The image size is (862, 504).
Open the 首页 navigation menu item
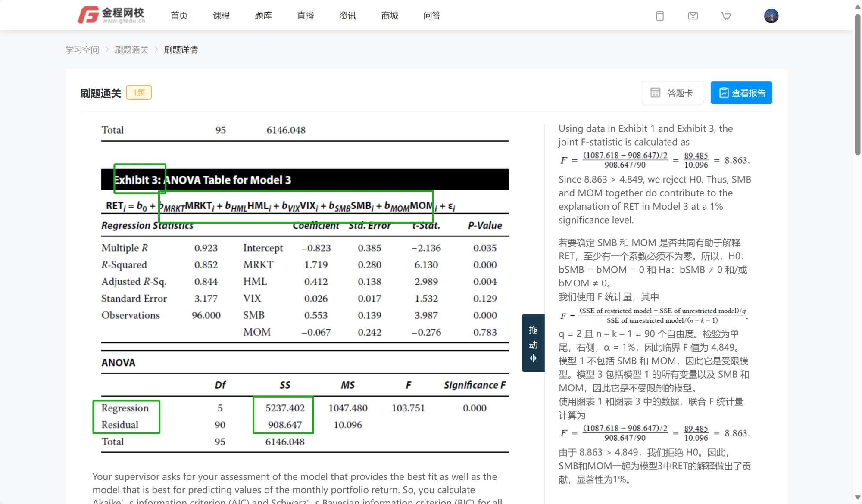pos(179,16)
